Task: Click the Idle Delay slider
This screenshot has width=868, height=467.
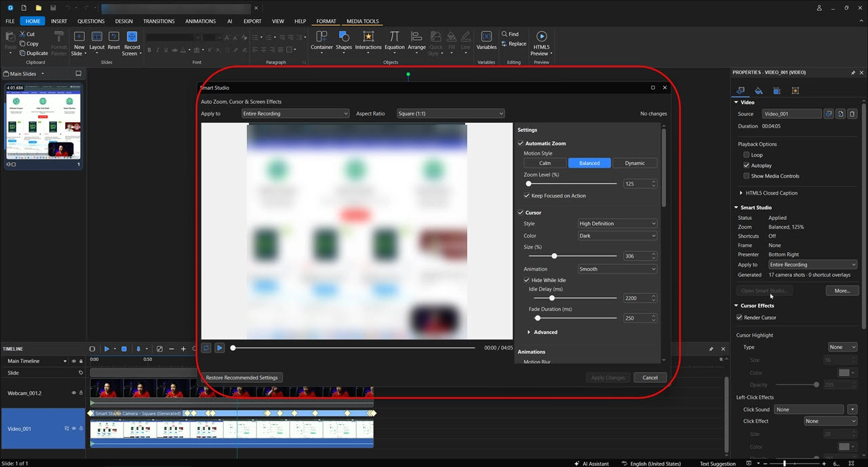Action: click(x=575, y=298)
